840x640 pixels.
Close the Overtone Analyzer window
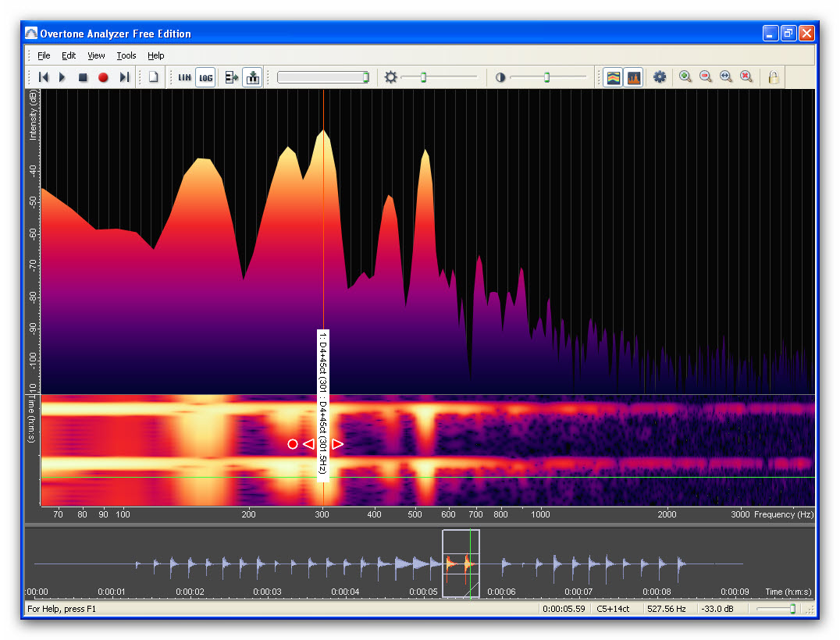click(x=806, y=34)
